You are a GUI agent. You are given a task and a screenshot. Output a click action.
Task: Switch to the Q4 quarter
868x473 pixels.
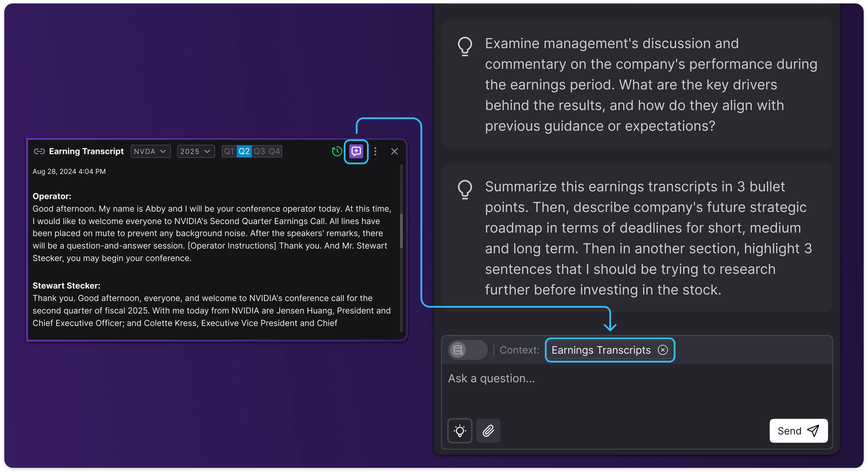274,151
